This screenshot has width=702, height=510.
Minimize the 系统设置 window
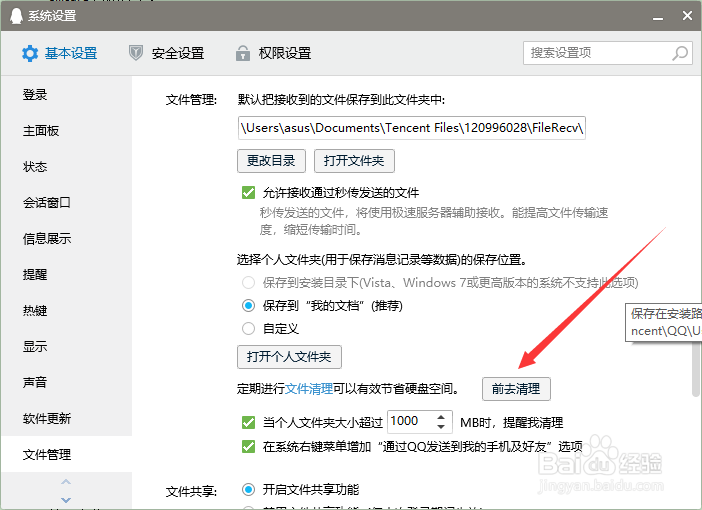pos(658,17)
